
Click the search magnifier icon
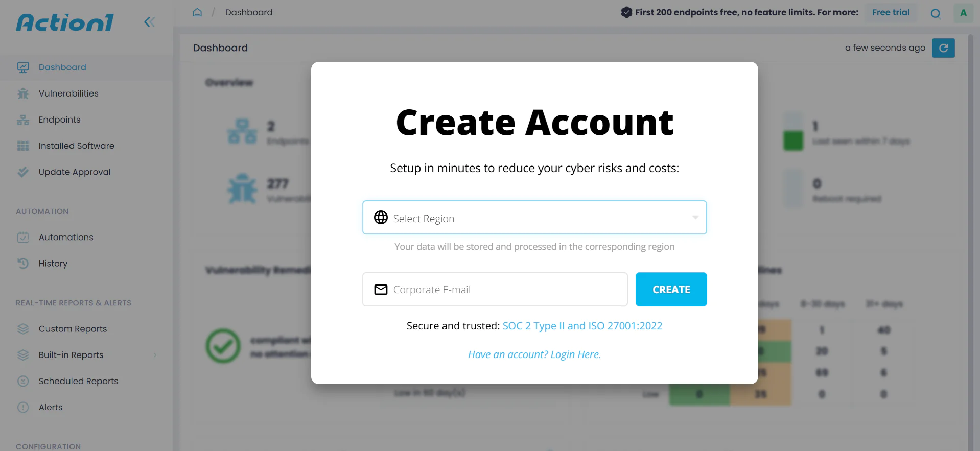tap(936, 14)
